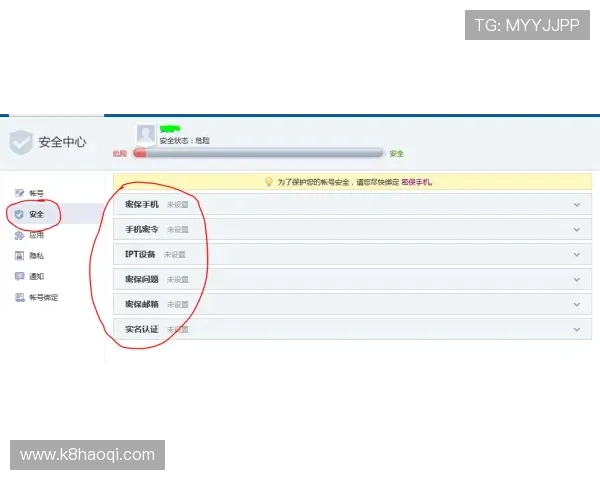Click the Security Center shield logo
This screenshot has width=600, height=480.
click(x=20, y=142)
